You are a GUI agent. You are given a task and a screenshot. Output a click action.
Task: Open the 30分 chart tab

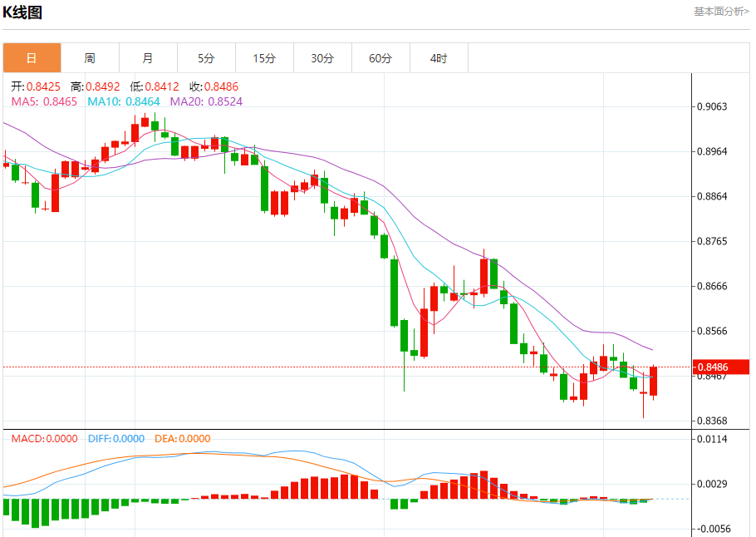(x=323, y=58)
